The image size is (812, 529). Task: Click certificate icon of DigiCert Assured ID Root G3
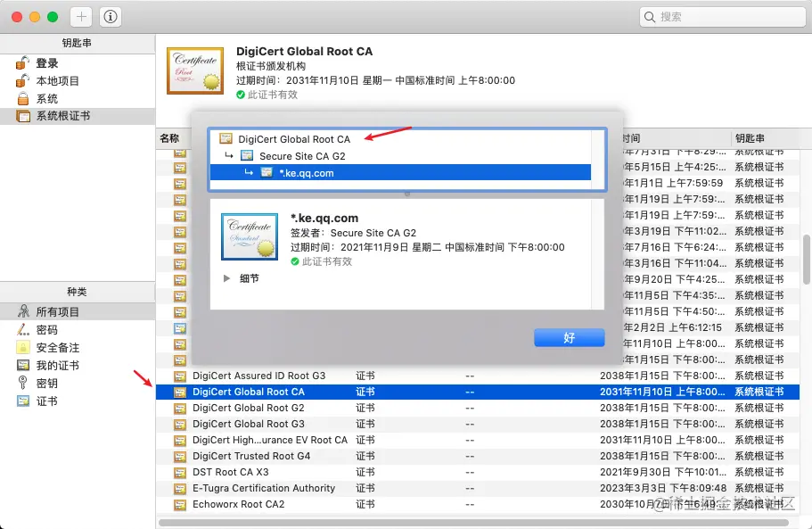[x=180, y=376]
